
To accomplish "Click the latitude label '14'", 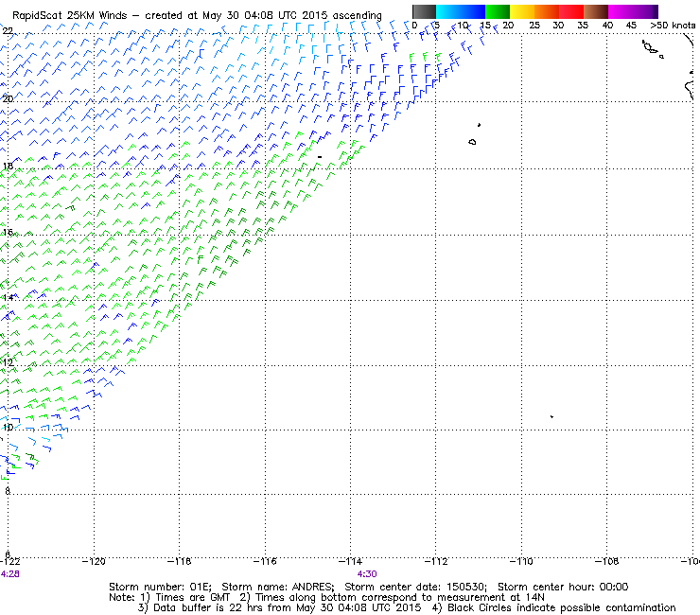I will click(8, 297).
